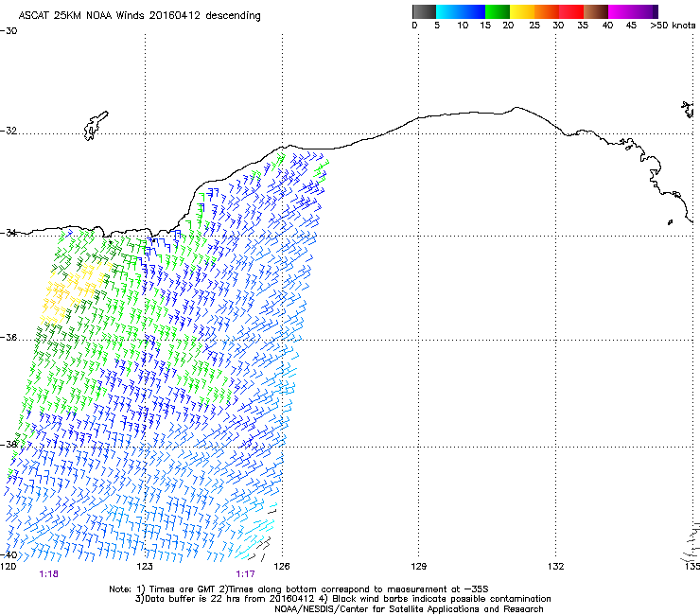The width and height of the screenshot is (700, 615).
Task: Pick the gray 0-5 knots legend segment
Action: coord(424,11)
